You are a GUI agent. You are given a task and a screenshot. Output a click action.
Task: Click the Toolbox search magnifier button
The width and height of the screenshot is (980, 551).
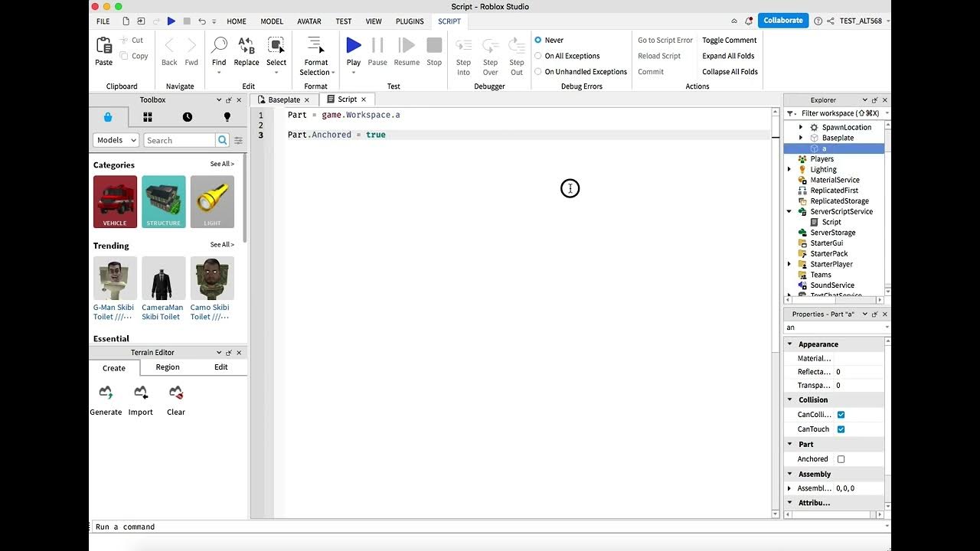tap(222, 140)
